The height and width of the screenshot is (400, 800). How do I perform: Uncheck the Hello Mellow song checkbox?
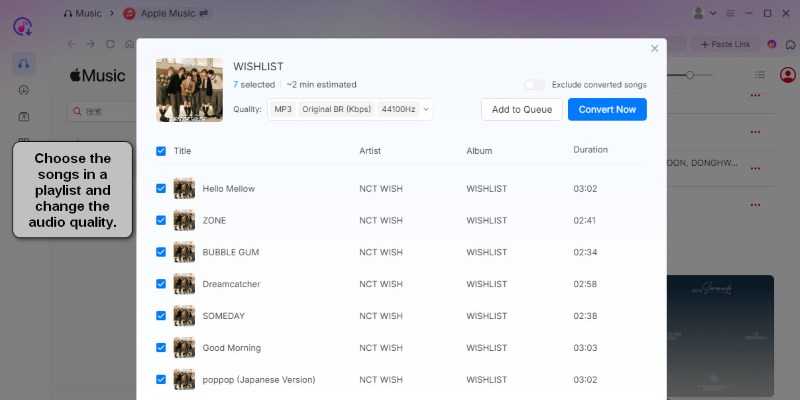click(161, 188)
